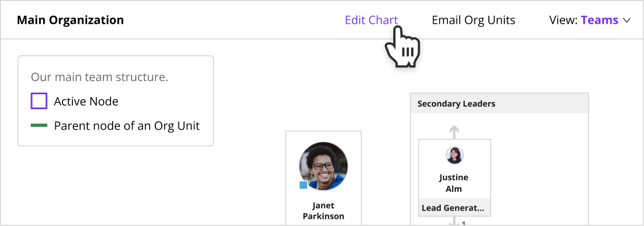Expand the chevron next to Teams
This screenshot has height=226, width=644.
[x=626, y=20]
